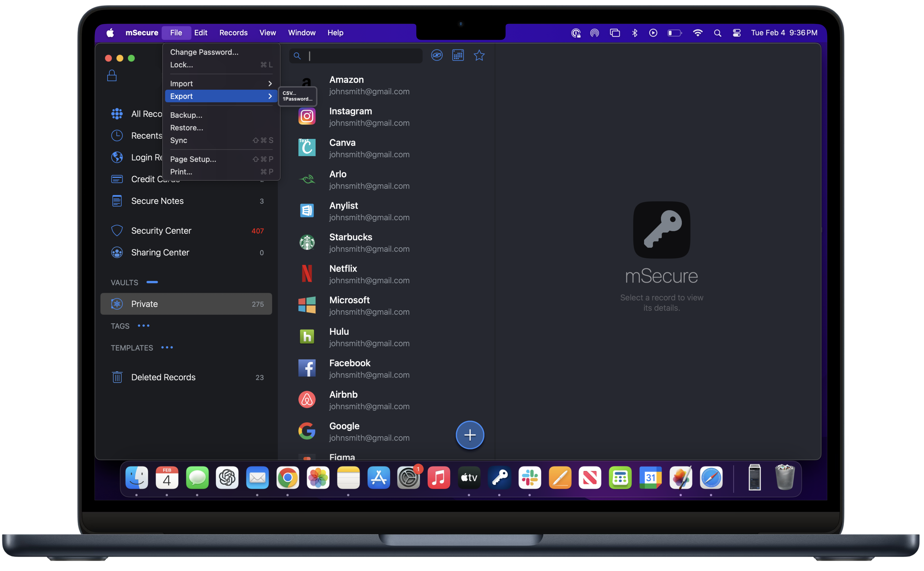Click the blue add record button

(470, 435)
